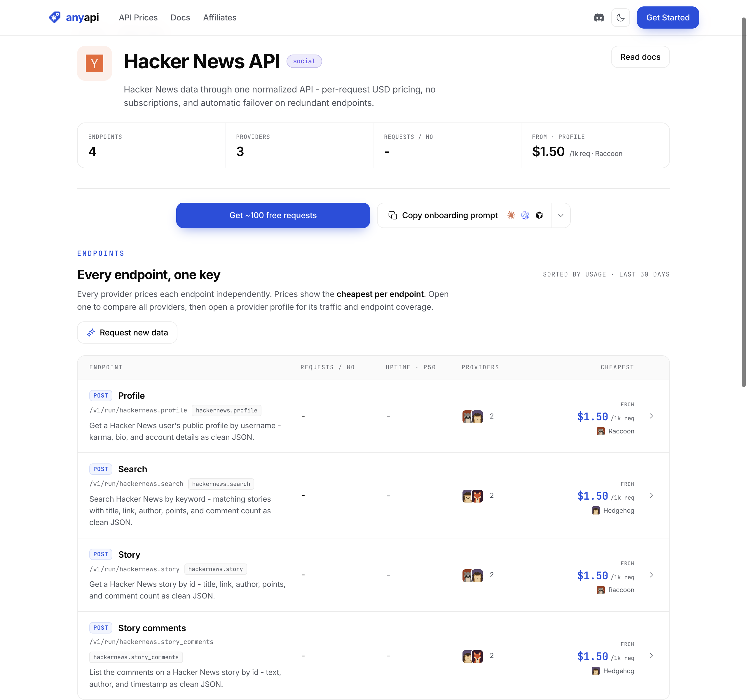The image size is (747, 700).
Task: Click provider avatars in Profile row
Action: tap(473, 416)
